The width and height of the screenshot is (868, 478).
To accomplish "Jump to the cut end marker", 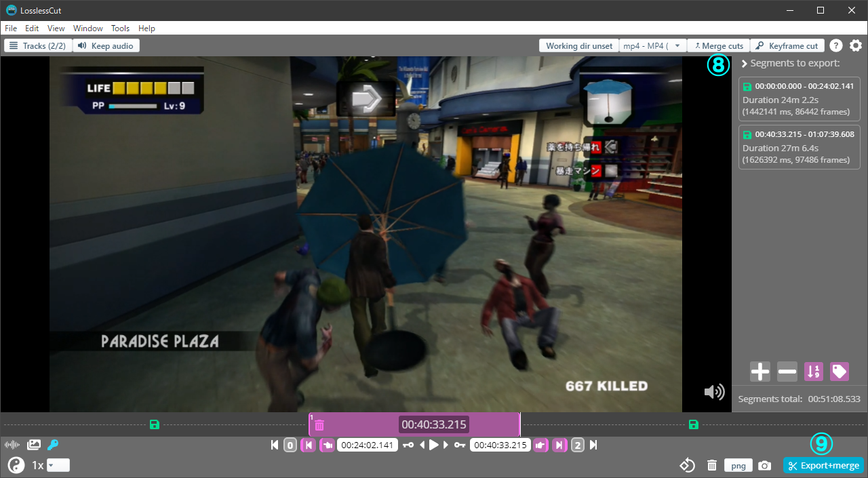I will click(559, 445).
